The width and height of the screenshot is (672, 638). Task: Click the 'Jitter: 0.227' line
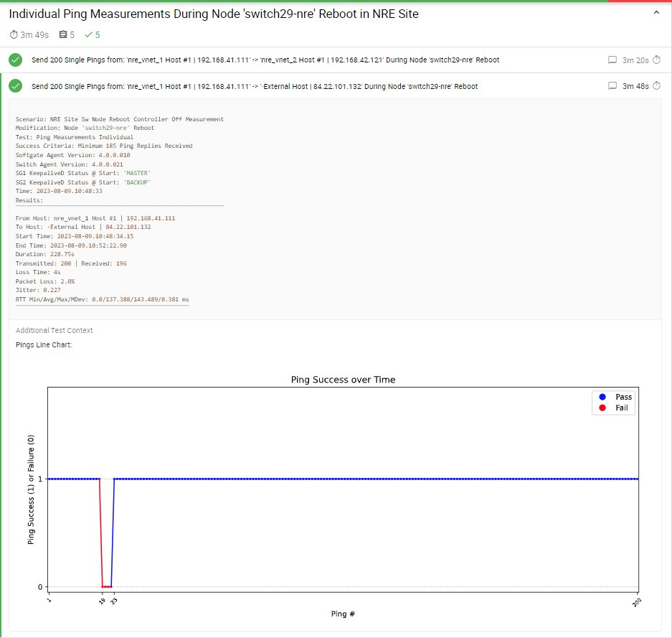pyautogui.click(x=38, y=290)
